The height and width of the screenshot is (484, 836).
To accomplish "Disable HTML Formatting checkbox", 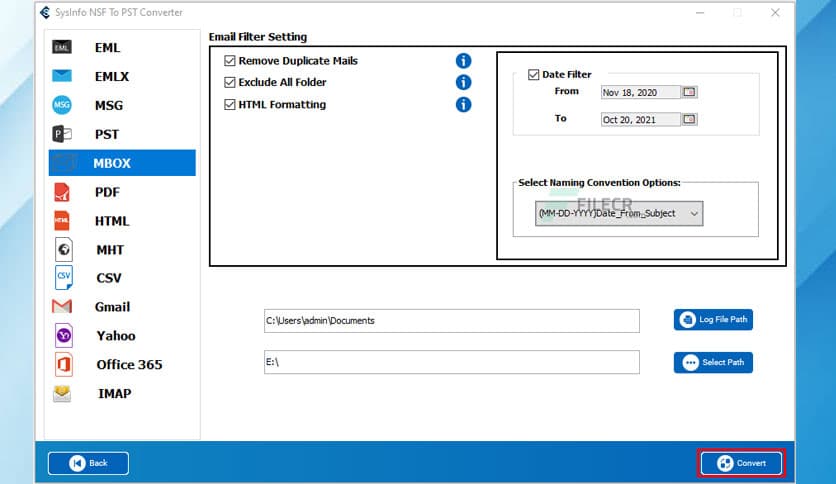I will [230, 104].
